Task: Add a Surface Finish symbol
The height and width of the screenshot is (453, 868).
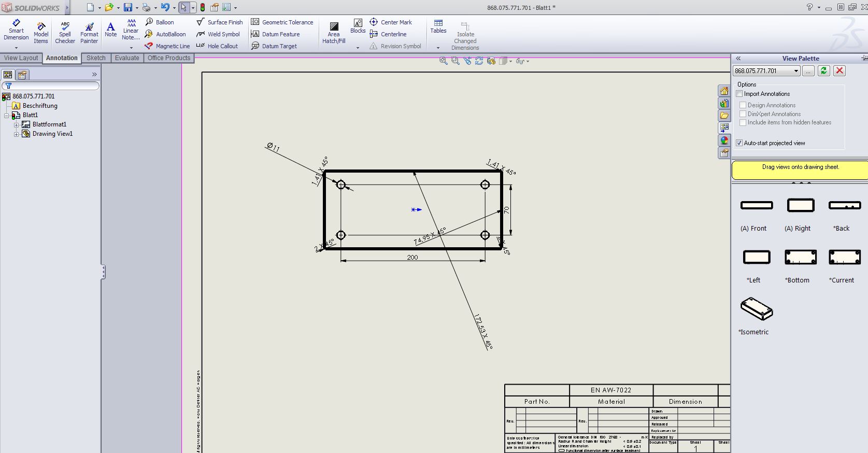Action: tap(220, 22)
